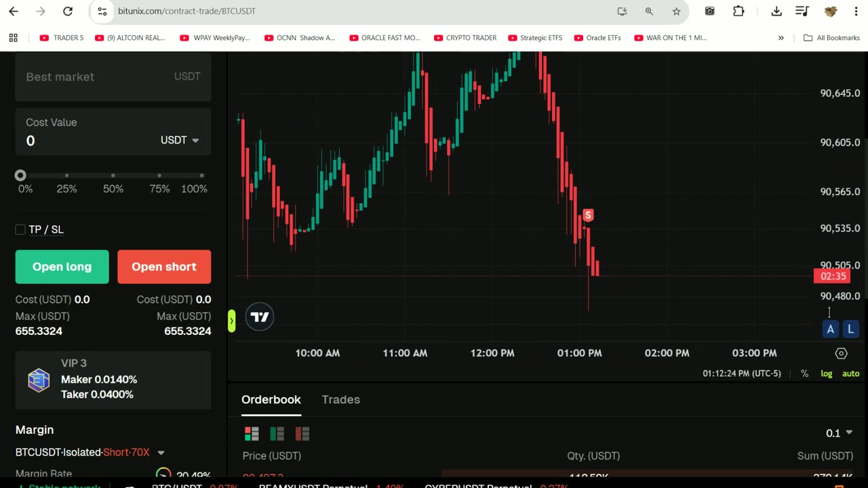Image resolution: width=868 pixels, height=488 pixels.
Task: Set the size slider to 75%
Action: pos(159,176)
